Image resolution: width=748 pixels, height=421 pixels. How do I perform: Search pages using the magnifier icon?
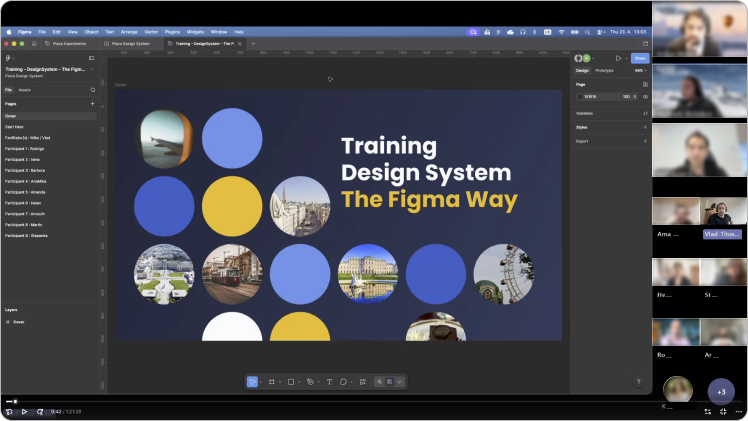click(93, 90)
